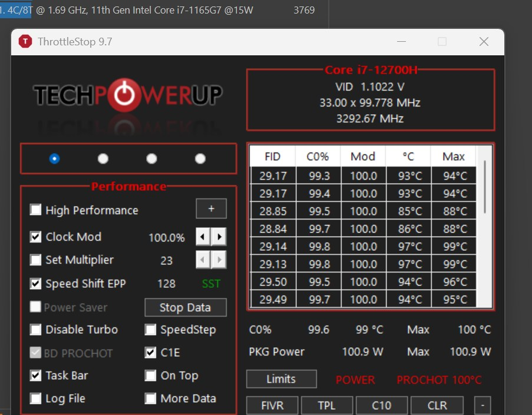Click the ThrottleStop red T logo icon
This screenshot has width=532, height=415.
[x=25, y=41]
